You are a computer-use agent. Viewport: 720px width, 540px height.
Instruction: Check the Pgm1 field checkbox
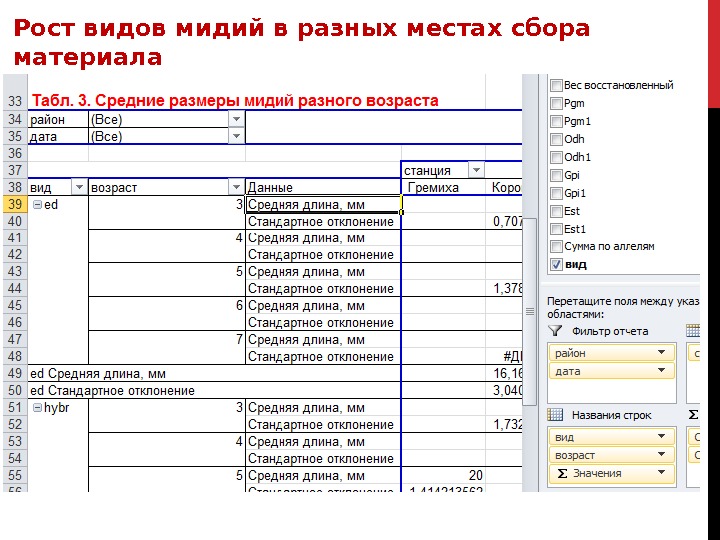pos(556,121)
